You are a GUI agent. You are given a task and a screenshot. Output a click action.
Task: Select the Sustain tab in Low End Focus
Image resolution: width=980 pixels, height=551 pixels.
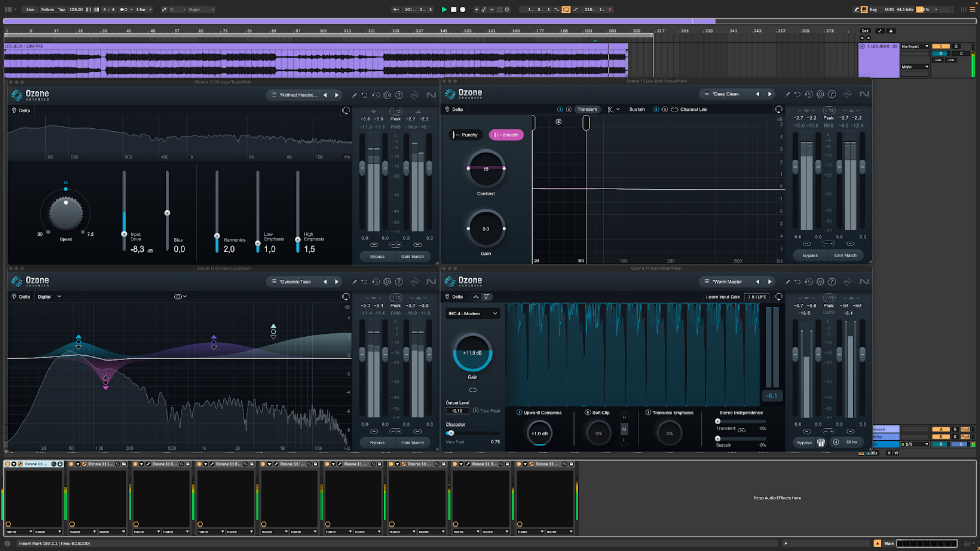[x=637, y=109]
